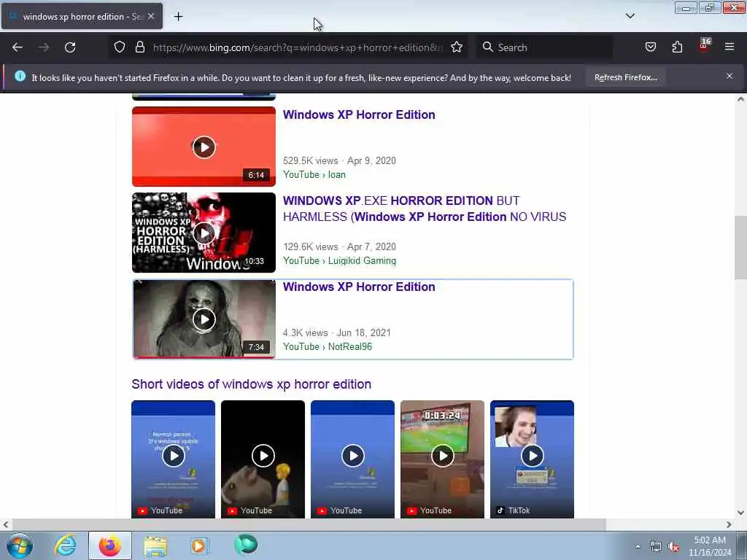Click the info icon in notification bar
Viewport: 747px width, 560px height.
click(20, 76)
